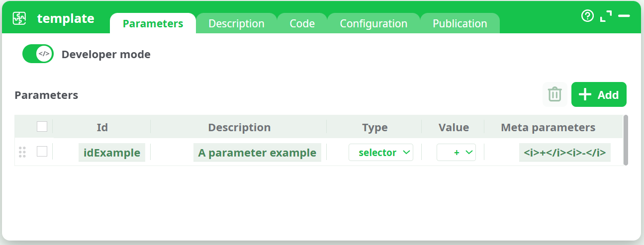Click the table's vertical scrollbar
The height and width of the screenshot is (245, 644).
coord(625,140)
